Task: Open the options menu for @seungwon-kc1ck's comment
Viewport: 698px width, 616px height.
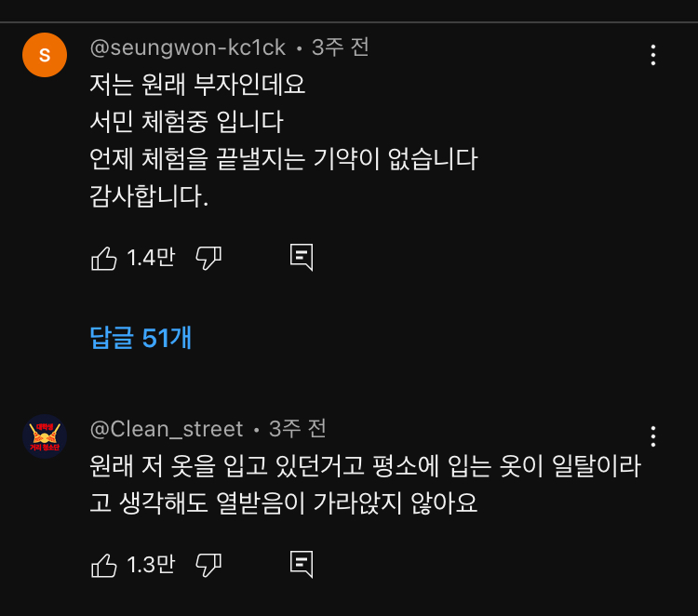Action: coord(653,55)
